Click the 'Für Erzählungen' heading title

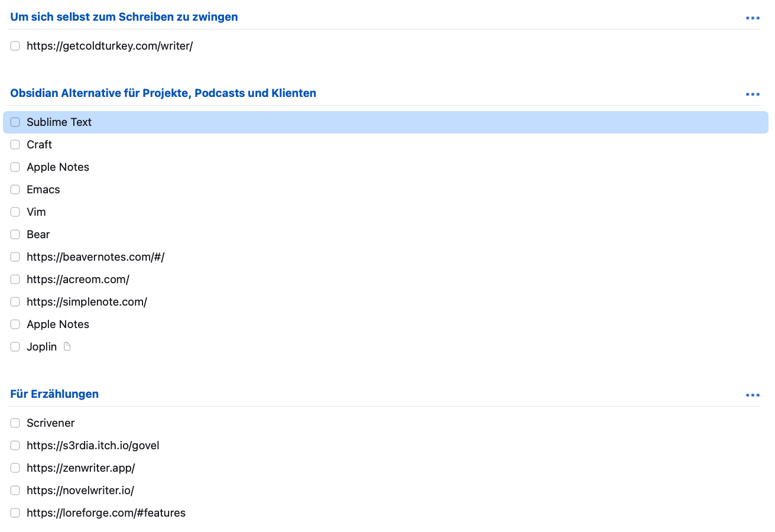click(x=54, y=394)
